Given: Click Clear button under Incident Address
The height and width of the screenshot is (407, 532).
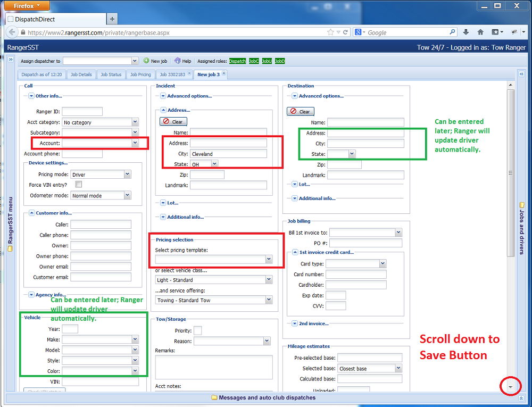Looking at the screenshot, I should click(x=173, y=122).
